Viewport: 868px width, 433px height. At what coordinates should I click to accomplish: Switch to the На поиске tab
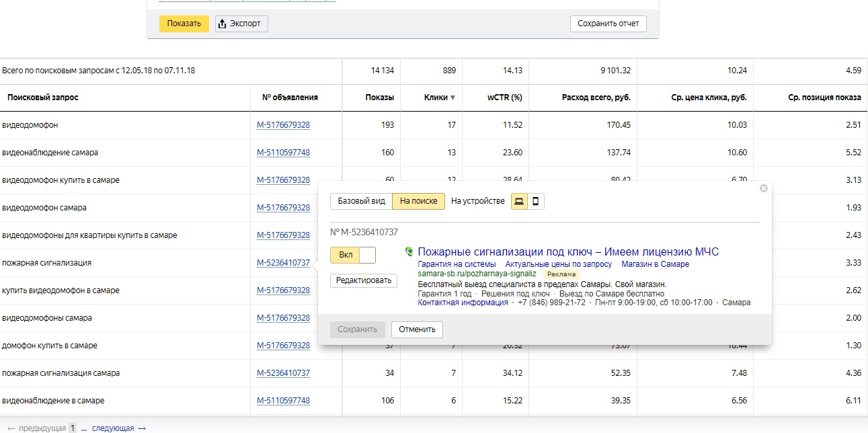418,201
